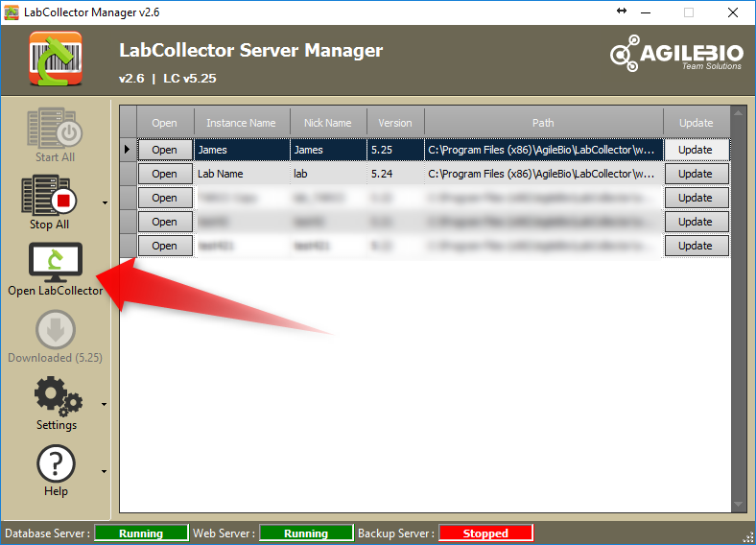
Task: Click Web Server Running status indicator
Action: pos(306,533)
